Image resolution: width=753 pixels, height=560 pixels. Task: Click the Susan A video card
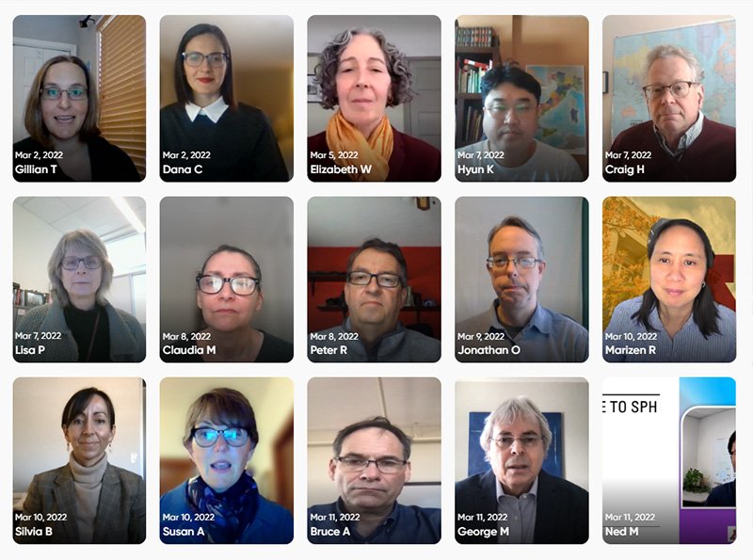[227, 460]
